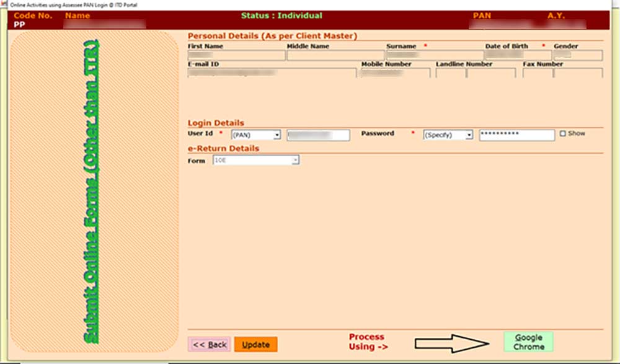Toggle the Show password checkbox

[562, 133]
